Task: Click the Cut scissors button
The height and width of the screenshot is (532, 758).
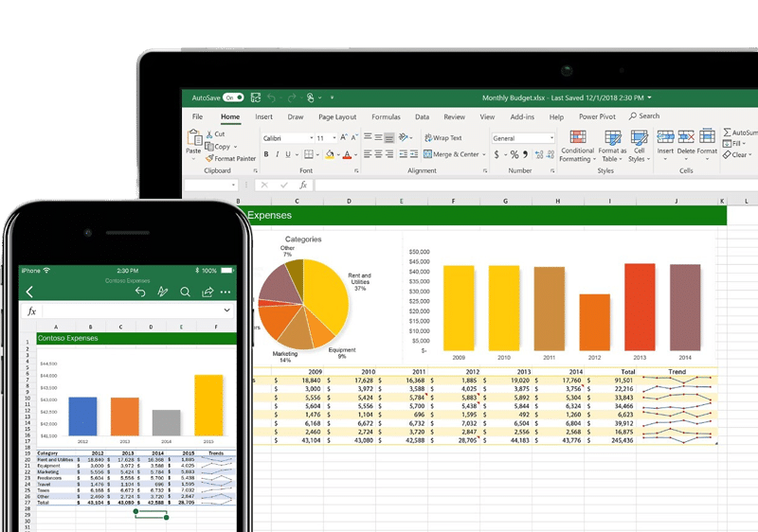Action: tap(215, 133)
